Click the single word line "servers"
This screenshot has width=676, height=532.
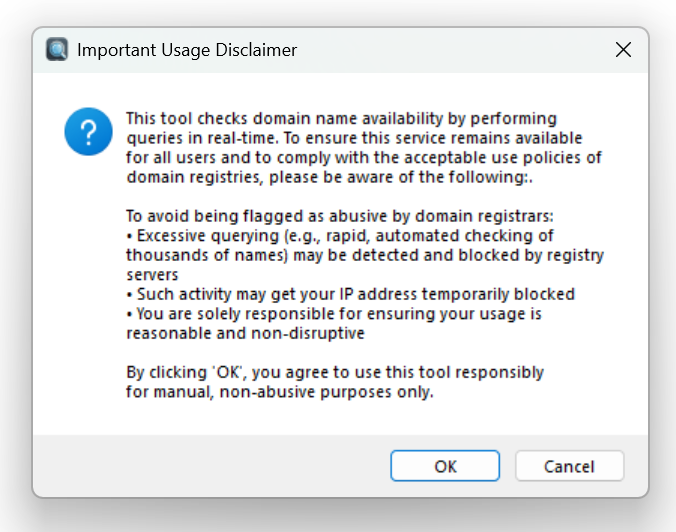[x=152, y=274]
